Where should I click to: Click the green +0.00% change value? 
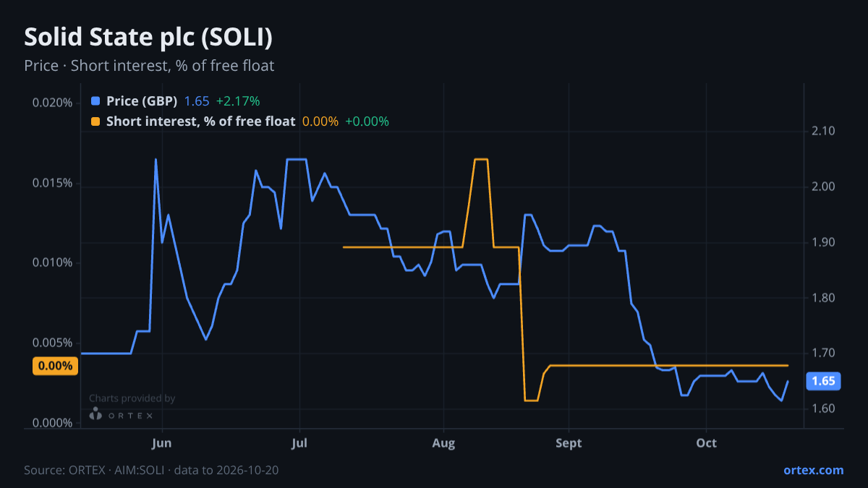tap(367, 121)
